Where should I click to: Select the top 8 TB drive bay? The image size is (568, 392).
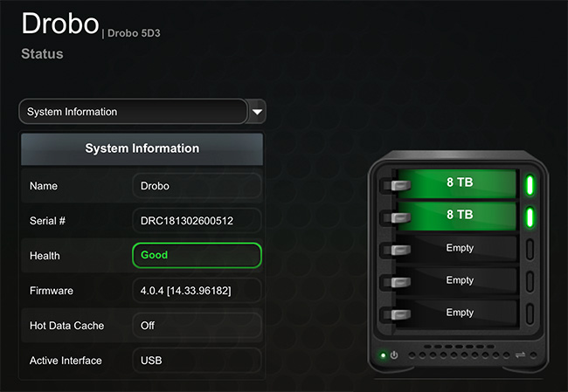click(x=456, y=183)
